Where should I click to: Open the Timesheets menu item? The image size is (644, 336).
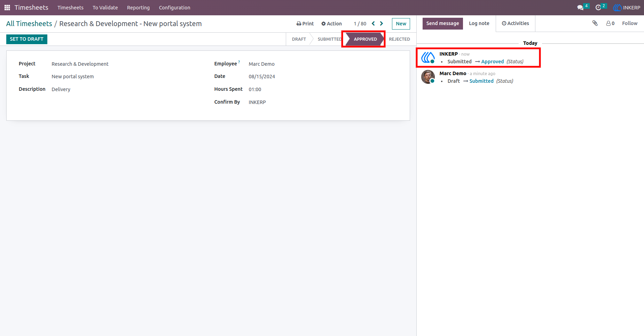pyautogui.click(x=70, y=8)
